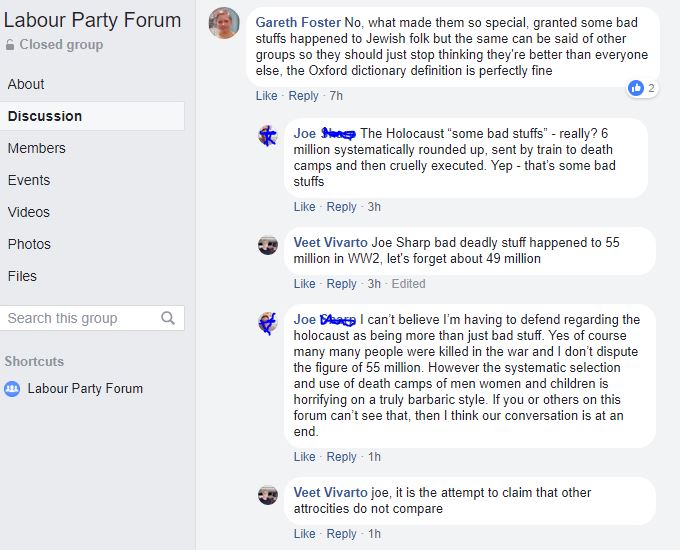Reply to Gareth Foster's comment
Viewport: 680px width, 550px height.
coord(303,96)
